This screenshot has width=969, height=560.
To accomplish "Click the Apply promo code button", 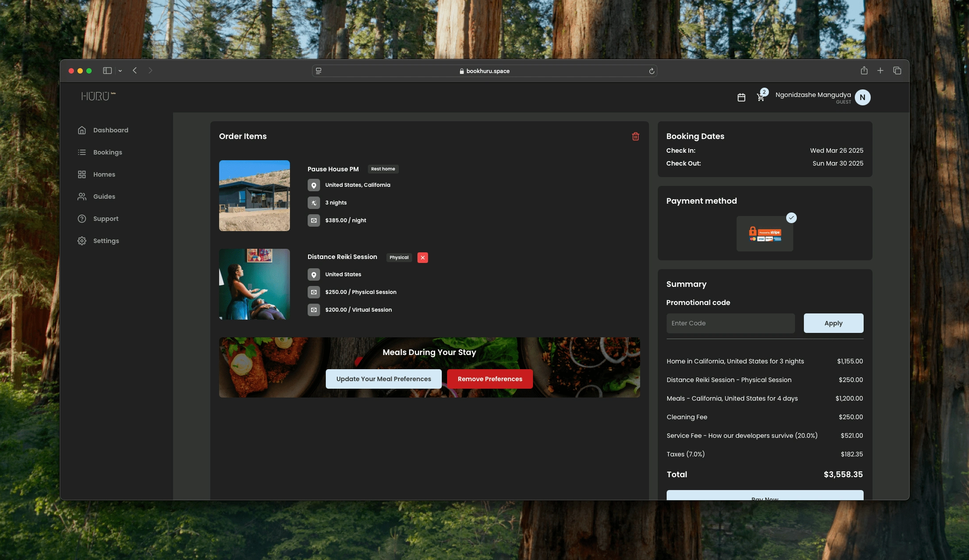I will pos(833,323).
